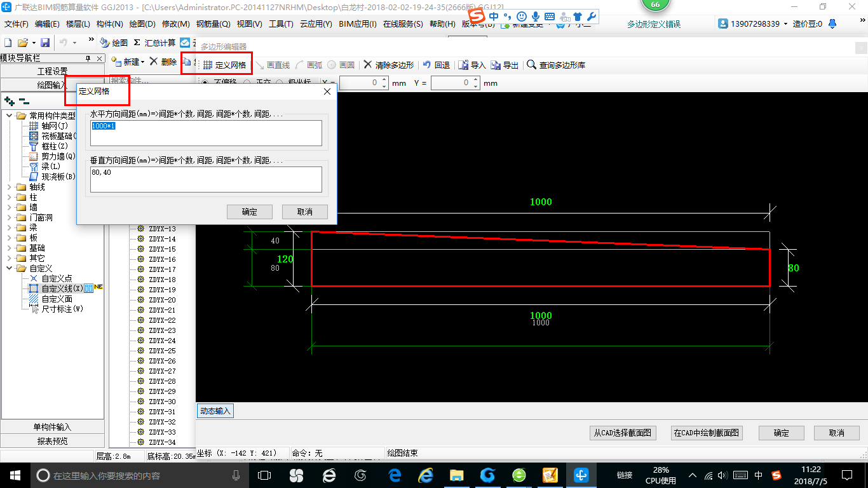Screen dimensions: 868x488
Task: Open the 绘图 drawing tool
Action: [x=114, y=43]
